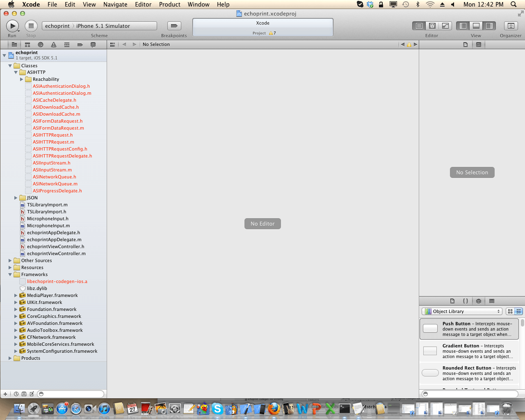Select the Standard editor button
Viewport: 525px width, 420px height.
(x=419, y=26)
